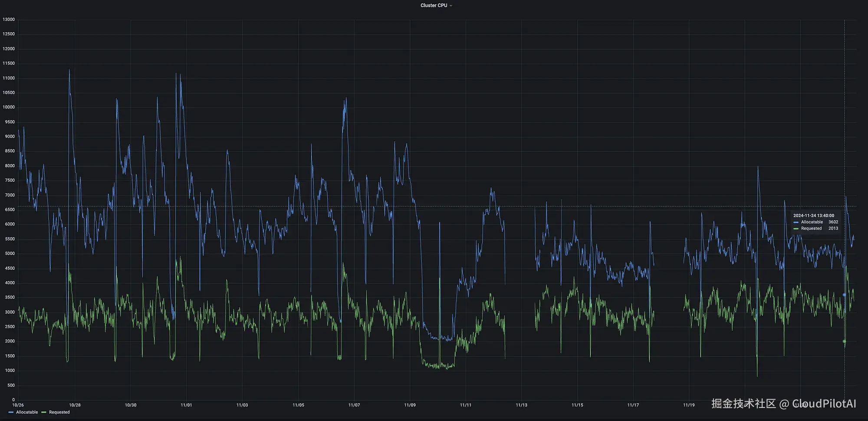This screenshot has height=421, width=868.
Task: Click the 11/13 date label on the x-axis
Action: 522,405
